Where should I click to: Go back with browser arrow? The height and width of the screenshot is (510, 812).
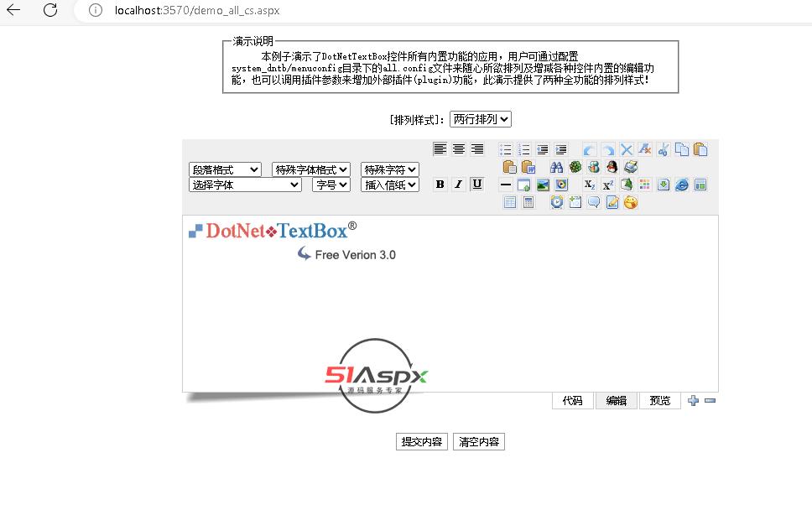tap(13, 10)
